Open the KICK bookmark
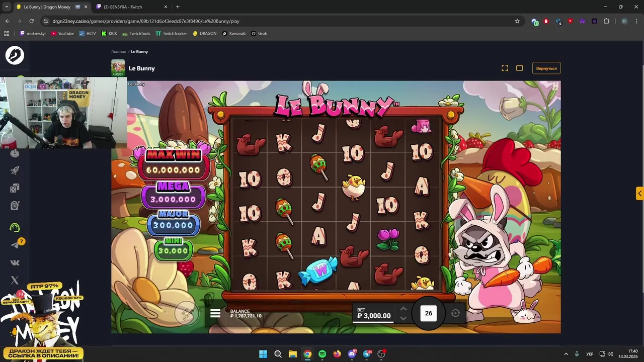Screen dimensions: 644x362 109,33
